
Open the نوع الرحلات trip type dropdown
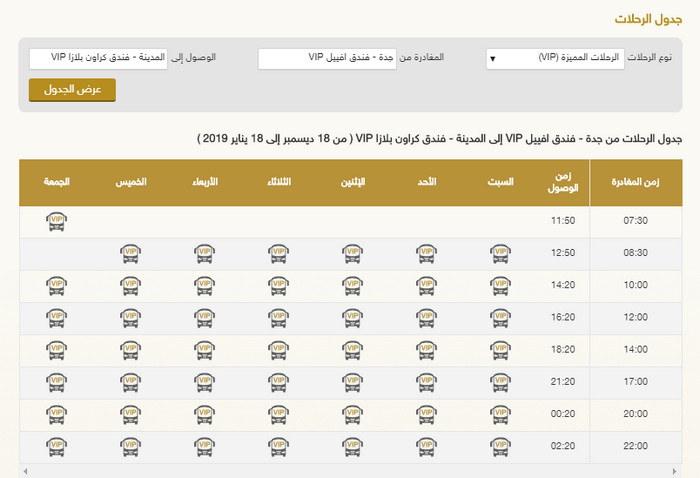554,59
